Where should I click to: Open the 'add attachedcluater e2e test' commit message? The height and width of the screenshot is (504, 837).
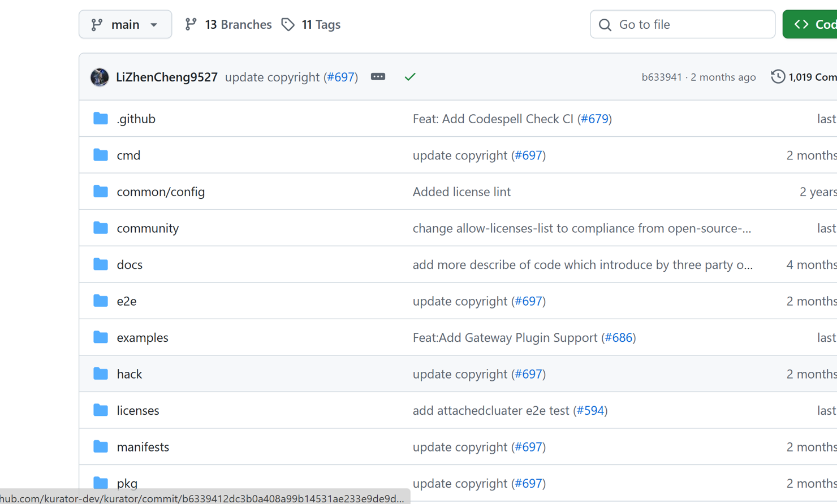[x=491, y=410]
